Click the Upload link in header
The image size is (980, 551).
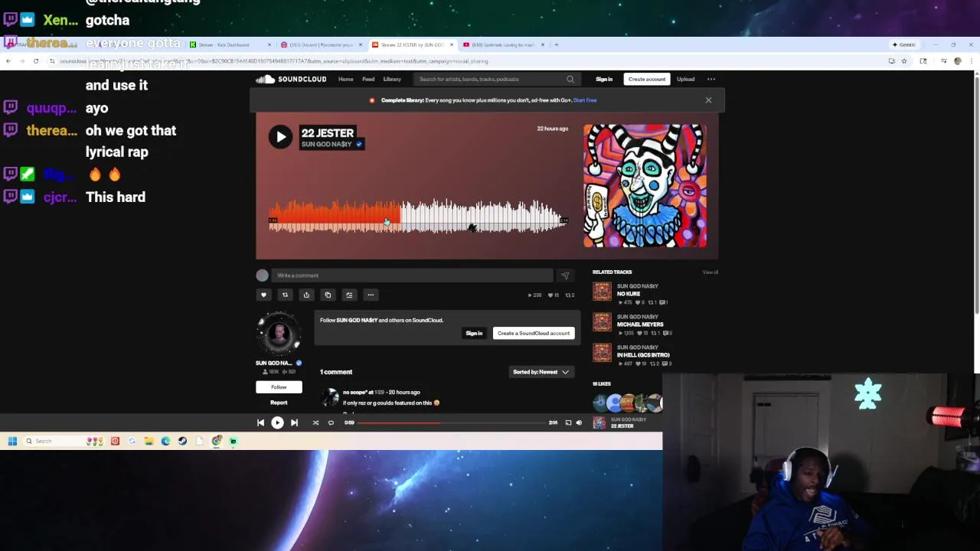(x=685, y=79)
